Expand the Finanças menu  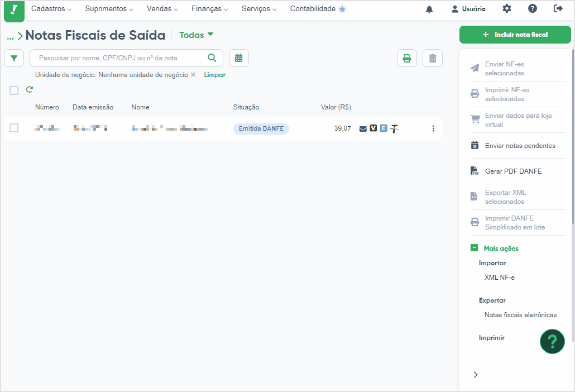tap(210, 8)
